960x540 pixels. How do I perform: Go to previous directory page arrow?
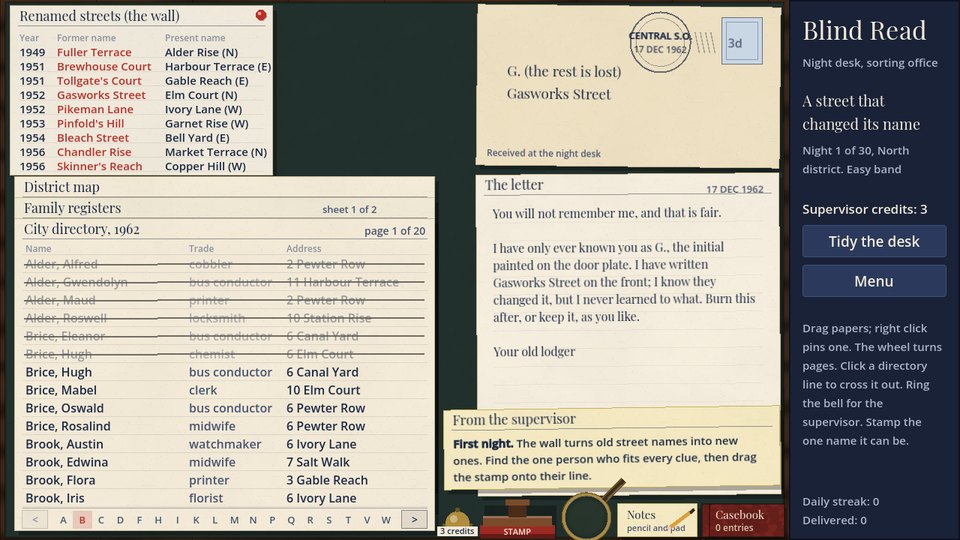tap(35, 519)
